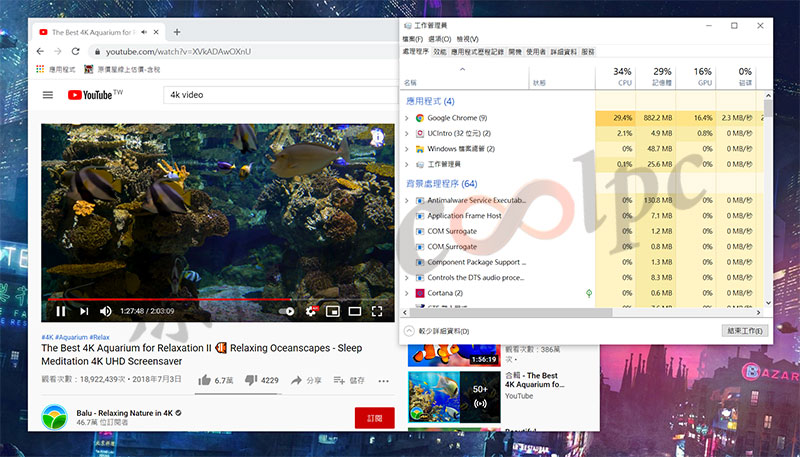Mute the video volume speaker icon

(106, 311)
